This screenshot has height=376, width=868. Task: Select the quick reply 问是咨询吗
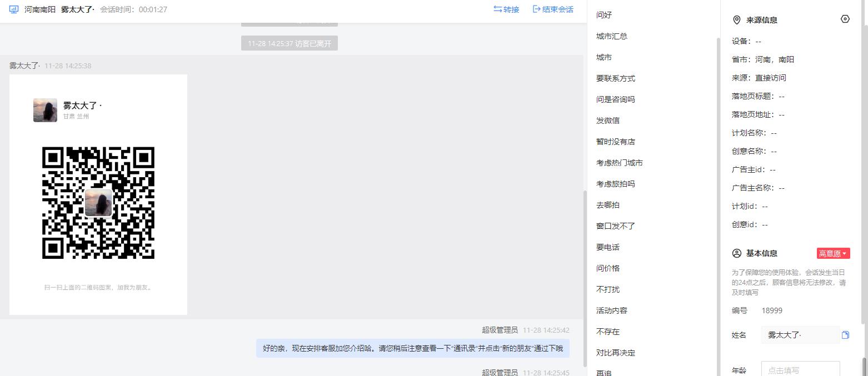pos(616,99)
